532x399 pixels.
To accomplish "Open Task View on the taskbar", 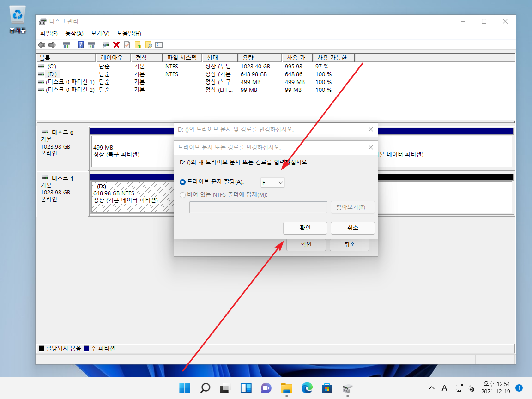I will pos(225,388).
